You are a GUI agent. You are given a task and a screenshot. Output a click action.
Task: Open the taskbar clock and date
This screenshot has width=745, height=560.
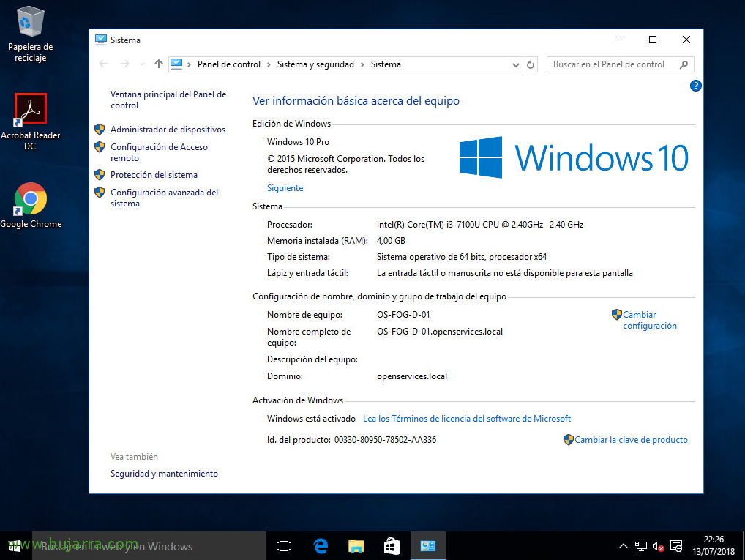coord(714,546)
